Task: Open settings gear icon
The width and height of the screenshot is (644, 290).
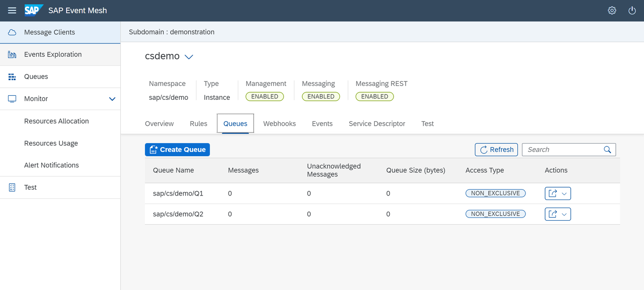Action: click(612, 10)
